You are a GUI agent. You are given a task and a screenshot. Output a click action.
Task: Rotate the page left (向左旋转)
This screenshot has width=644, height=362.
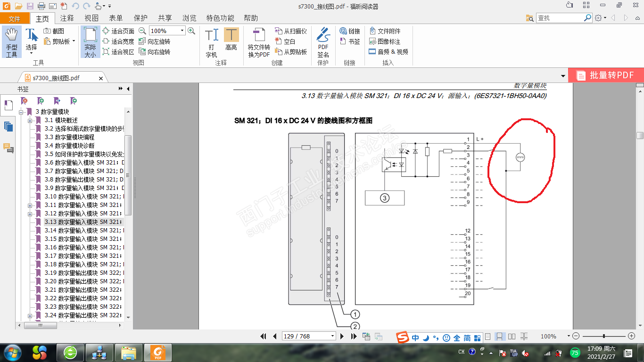coord(154,41)
